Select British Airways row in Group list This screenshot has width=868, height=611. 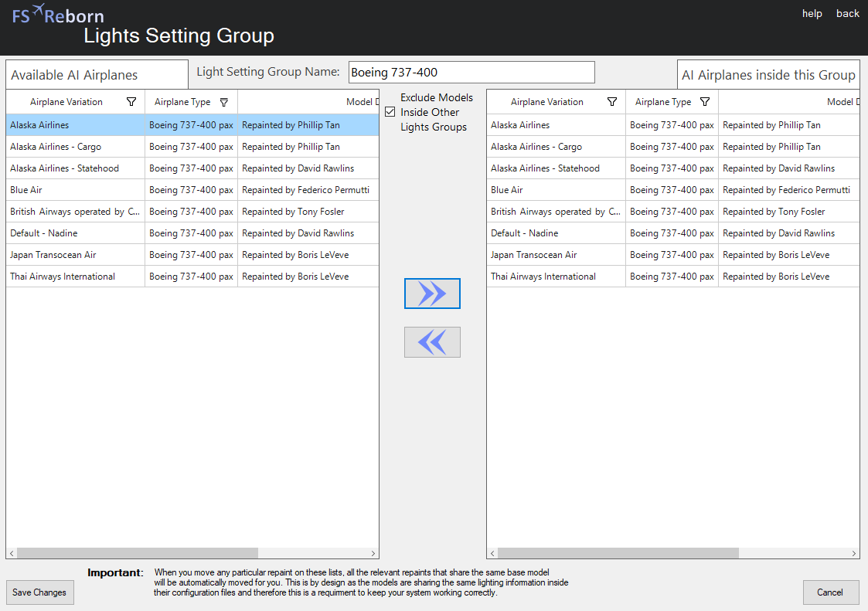(x=673, y=212)
